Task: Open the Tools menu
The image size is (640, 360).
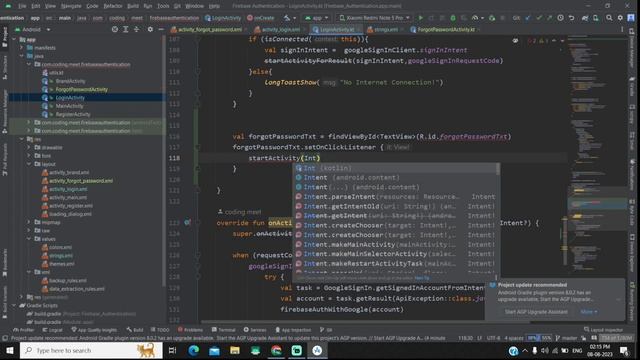Action: (x=163, y=6)
